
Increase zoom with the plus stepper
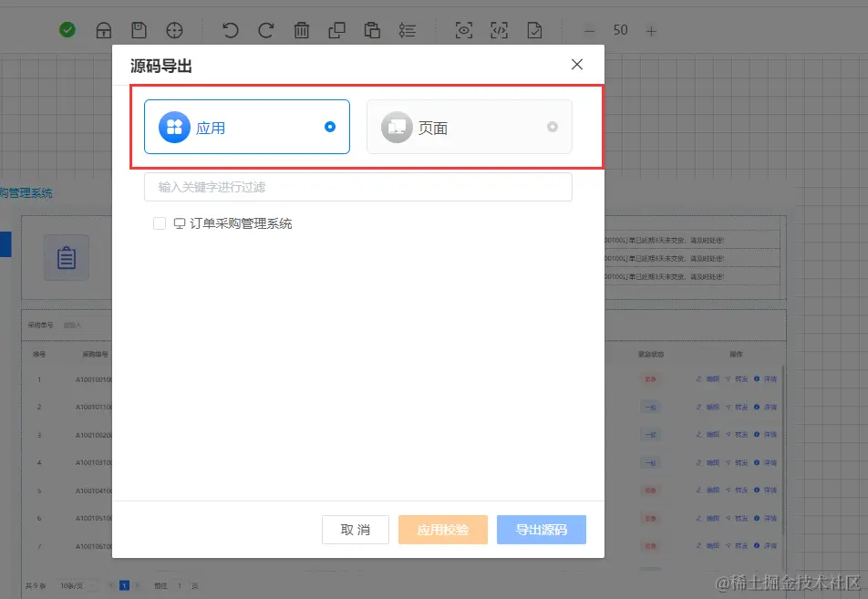(x=652, y=30)
